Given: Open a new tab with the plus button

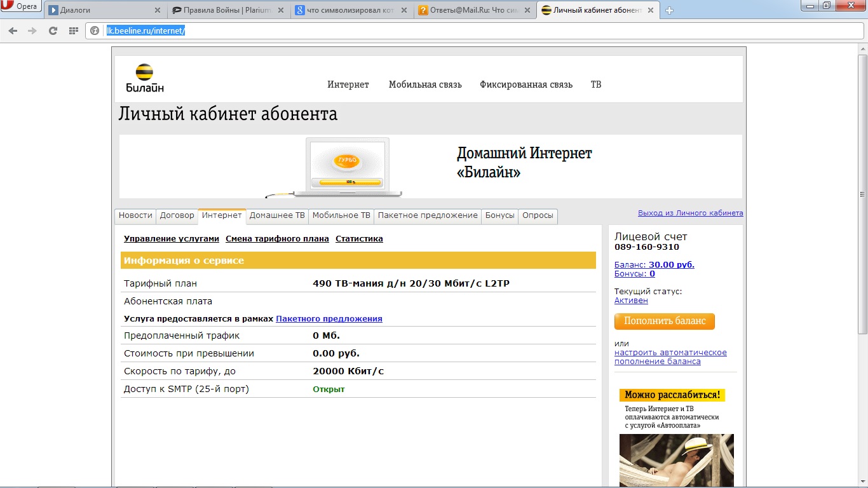Looking at the screenshot, I should tap(669, 10).
